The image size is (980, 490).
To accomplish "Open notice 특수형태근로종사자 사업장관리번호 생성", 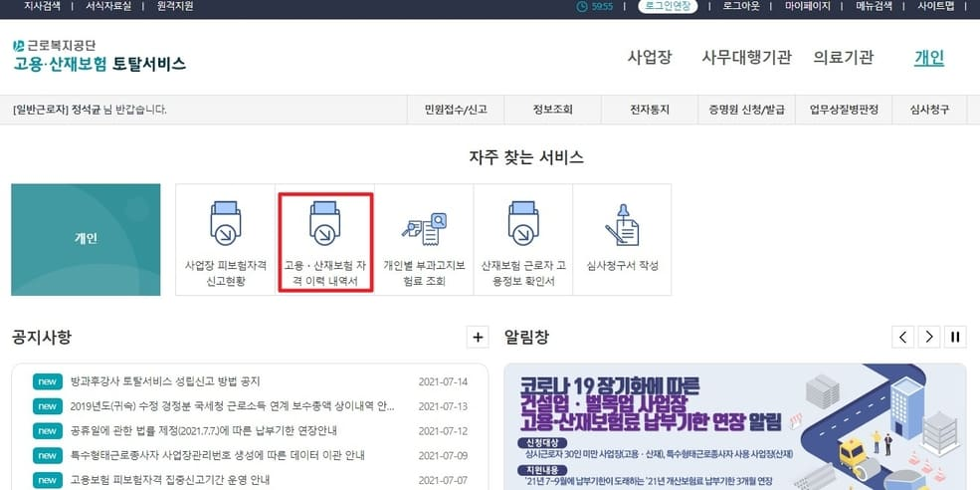I will [218, 455].
